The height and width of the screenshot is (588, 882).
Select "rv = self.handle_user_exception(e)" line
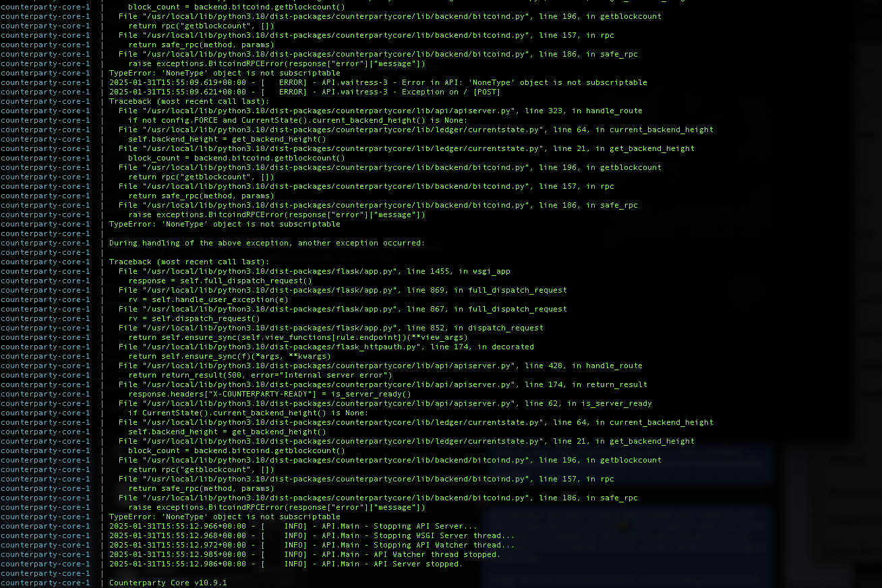(x=208, y=299)
